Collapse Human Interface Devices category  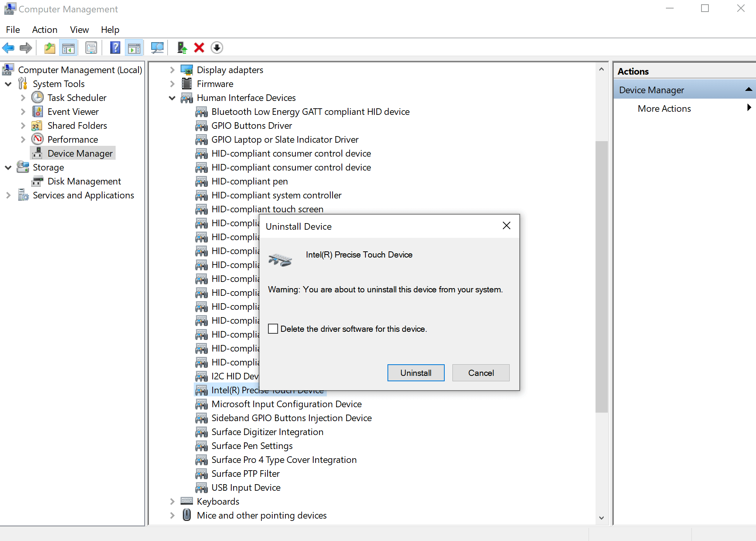tap(172, 97)
